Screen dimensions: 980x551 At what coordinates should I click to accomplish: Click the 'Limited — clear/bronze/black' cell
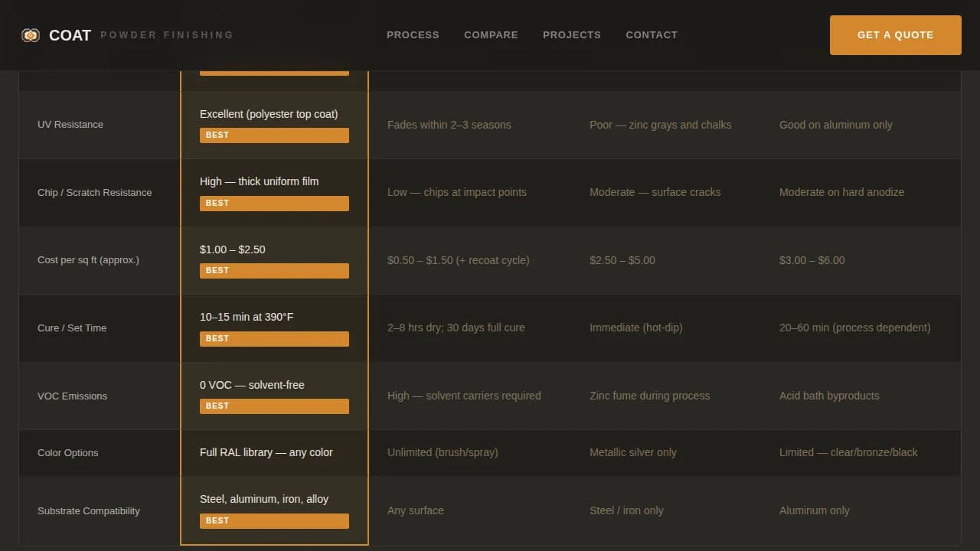pos(848,452)
